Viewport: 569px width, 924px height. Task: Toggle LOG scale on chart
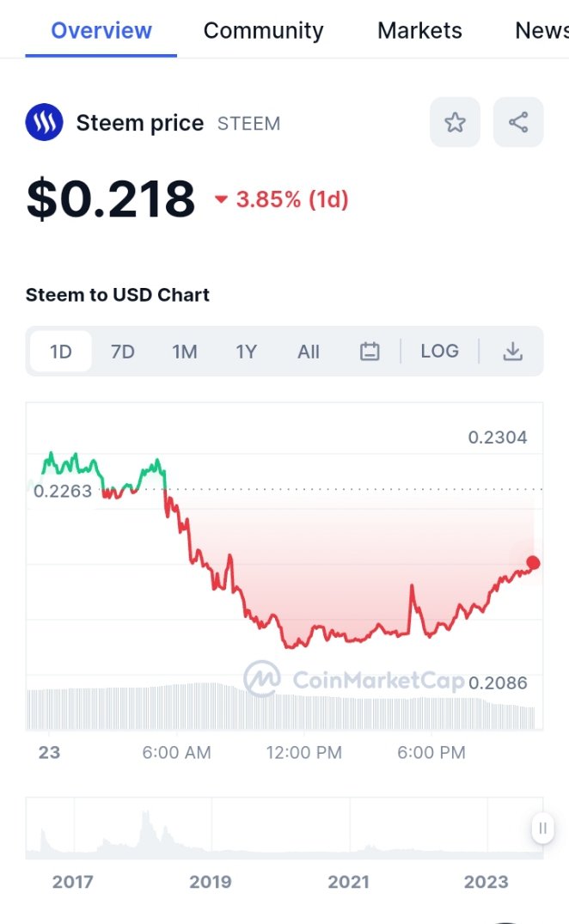click(x=439, y=352)
